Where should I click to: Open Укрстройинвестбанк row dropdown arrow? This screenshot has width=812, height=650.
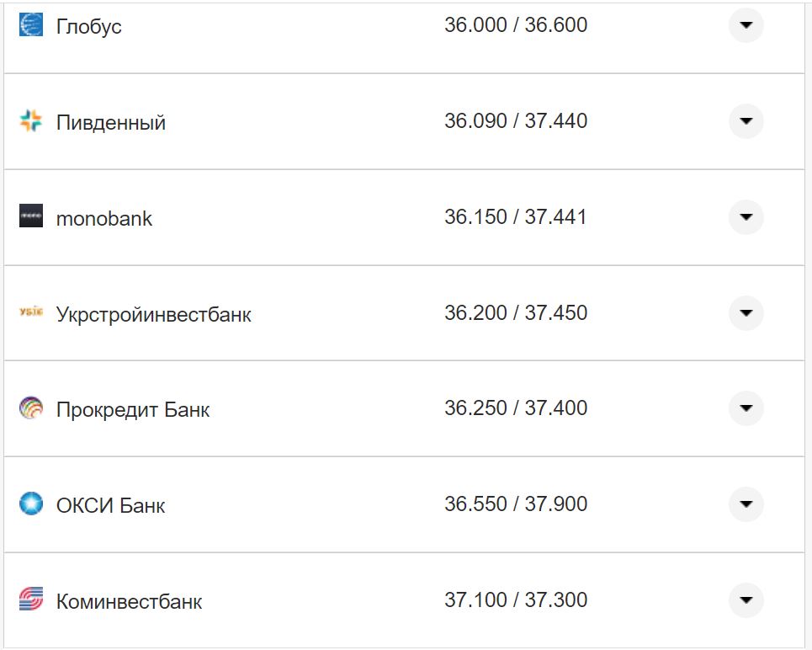coord(746,313)
